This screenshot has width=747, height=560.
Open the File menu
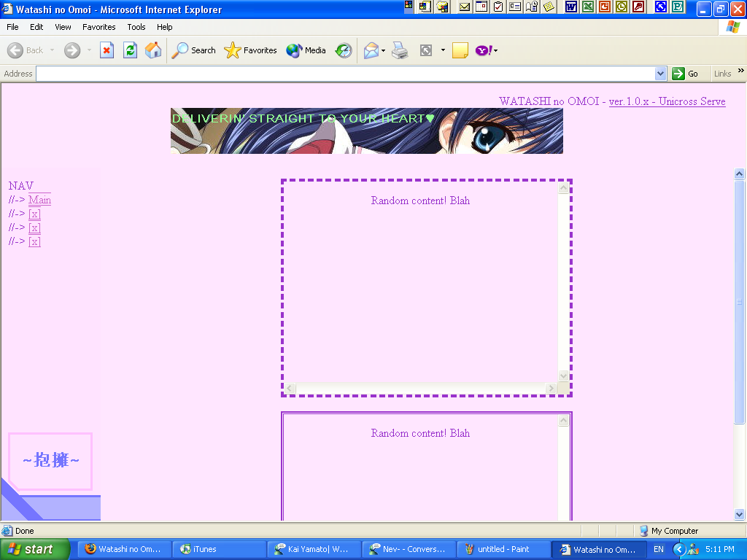[x=12, y=27]
